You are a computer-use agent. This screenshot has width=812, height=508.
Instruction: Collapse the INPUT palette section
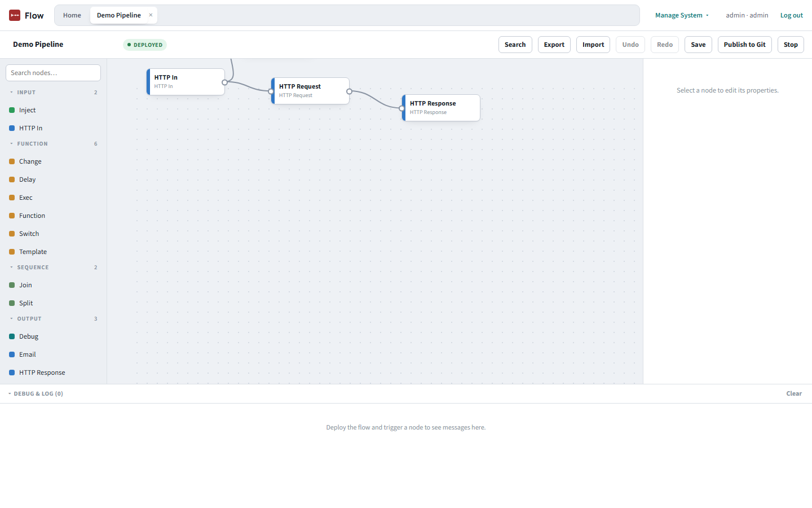coord(53,92)
